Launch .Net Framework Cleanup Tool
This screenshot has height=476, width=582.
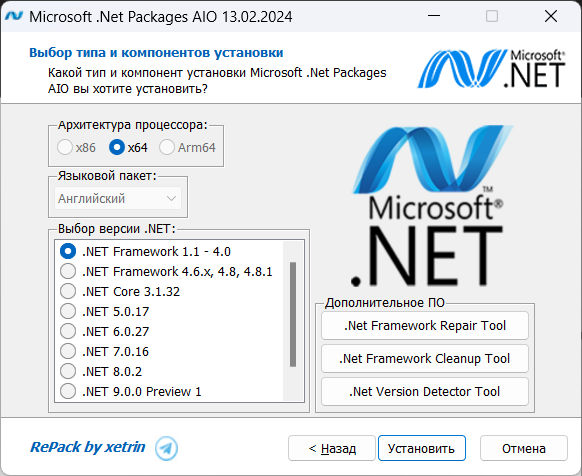point(425,359)
